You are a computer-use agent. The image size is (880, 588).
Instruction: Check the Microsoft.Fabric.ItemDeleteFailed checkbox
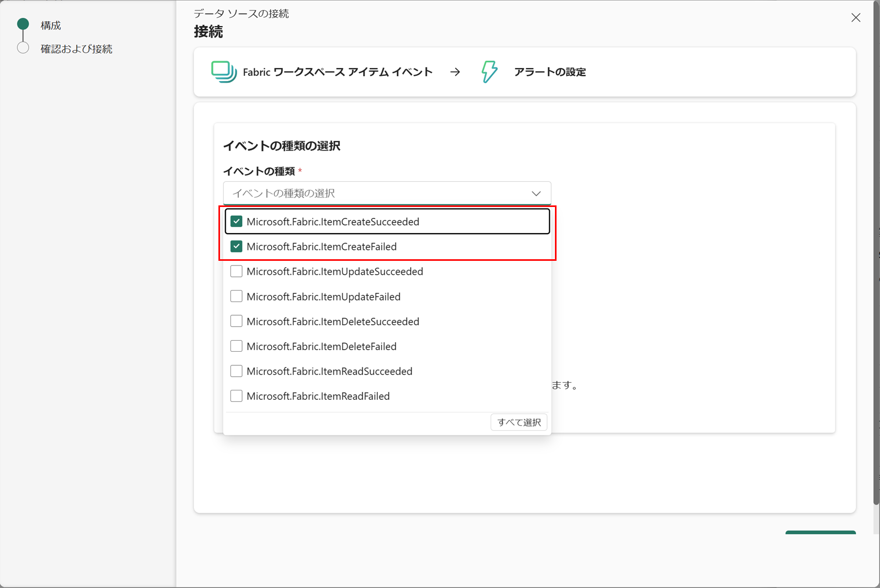click(236, 346)
